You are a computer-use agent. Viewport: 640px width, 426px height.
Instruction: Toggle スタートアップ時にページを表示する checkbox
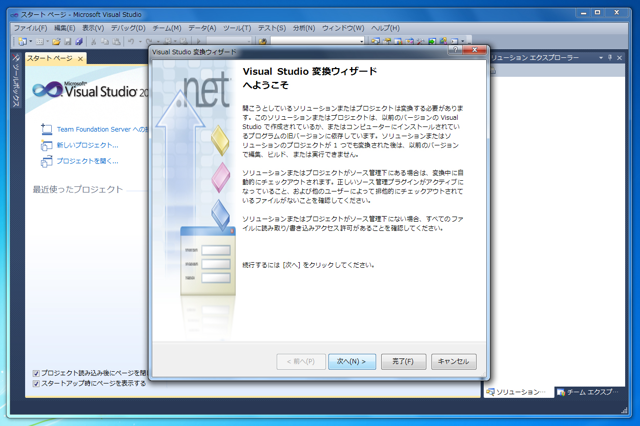[x=36, y=384]
